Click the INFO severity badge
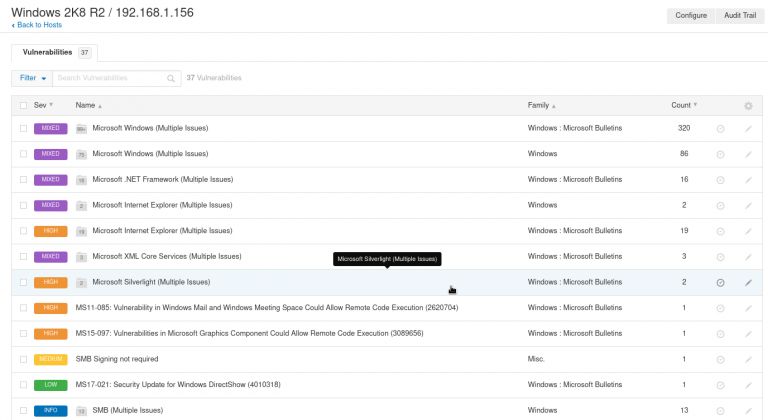 (x=50, y=411)
